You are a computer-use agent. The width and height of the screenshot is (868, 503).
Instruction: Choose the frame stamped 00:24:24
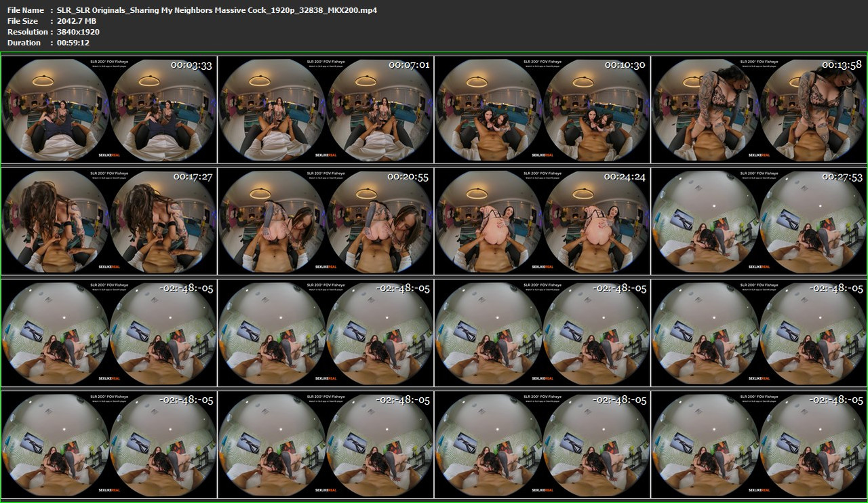pos(542,222)
